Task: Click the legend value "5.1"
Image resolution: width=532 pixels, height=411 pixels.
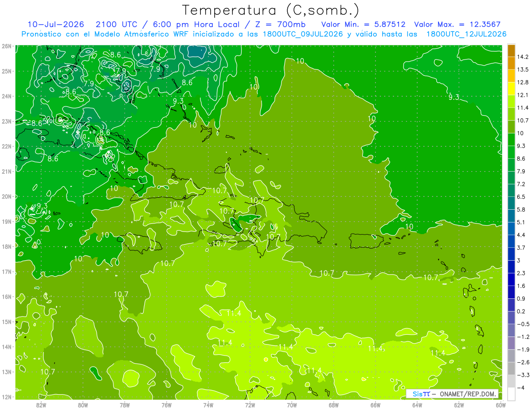Action: click(521, 222)
